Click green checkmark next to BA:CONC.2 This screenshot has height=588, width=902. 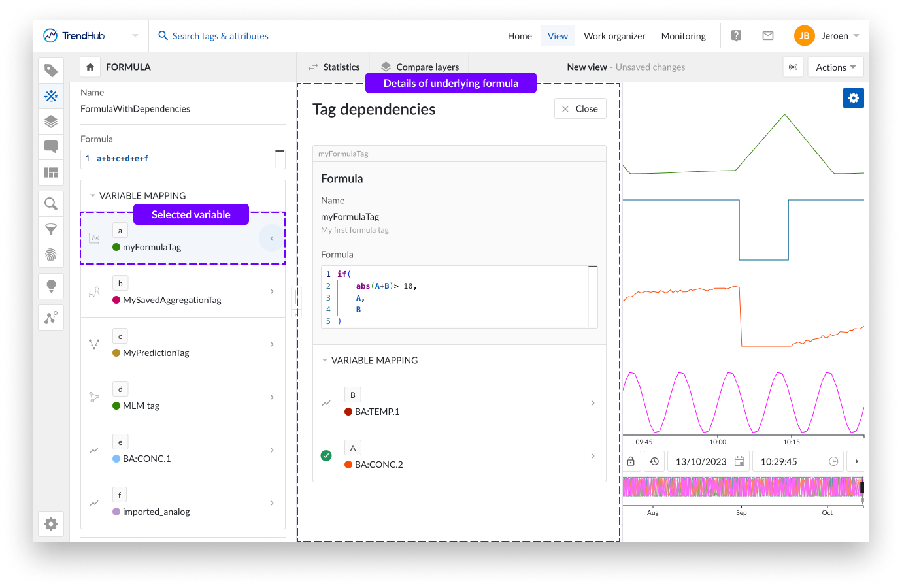coord(326,455)
